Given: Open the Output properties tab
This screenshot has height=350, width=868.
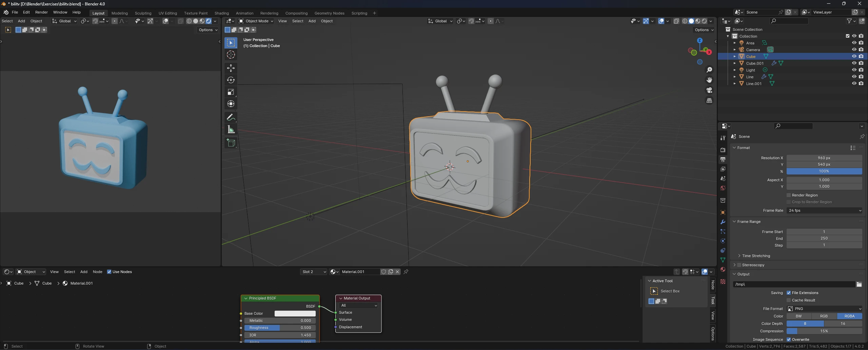Looking at the screenshot, I should pos(723,159).
